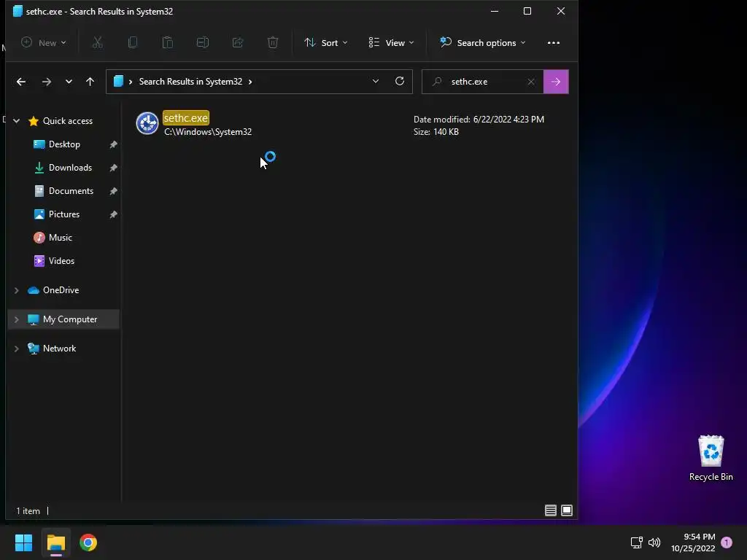747x560 pixels.
Task: Expand the My Computer node
Action: (x=16, y=319)
